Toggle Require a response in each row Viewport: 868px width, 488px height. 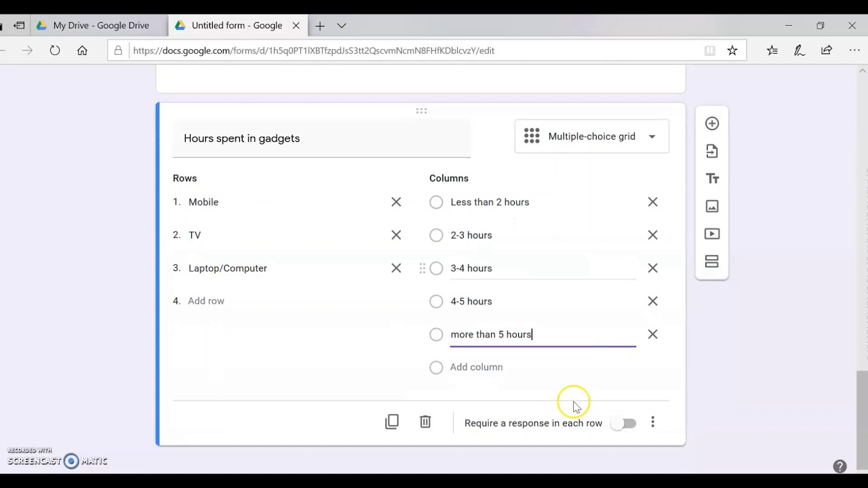point(623,424)
